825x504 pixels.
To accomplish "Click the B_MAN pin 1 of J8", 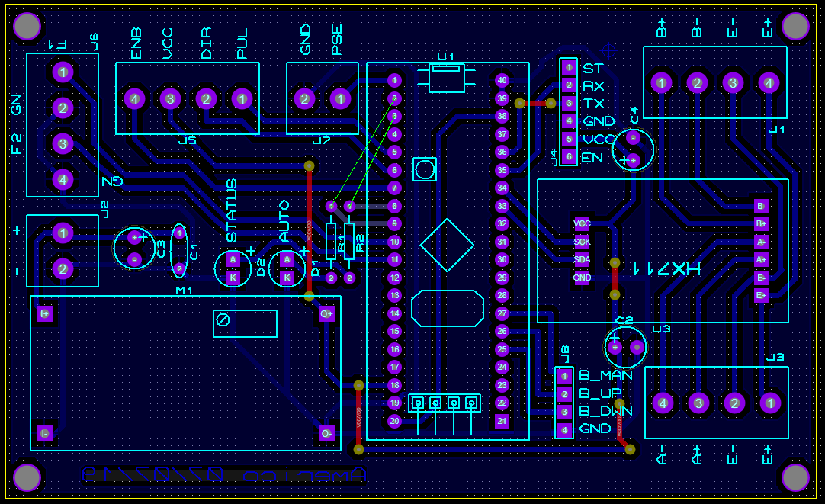I will pyautogui.click(x=564, y=376).
